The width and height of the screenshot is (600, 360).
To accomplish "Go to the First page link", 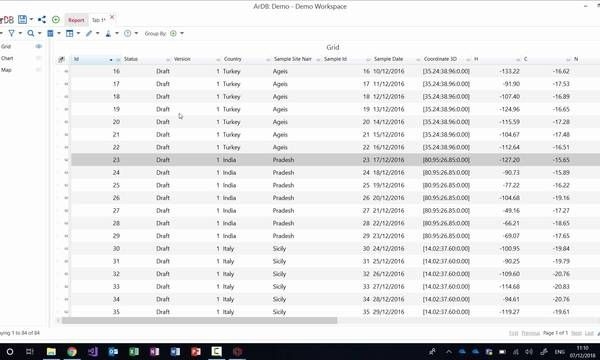I will click(513, 333).
